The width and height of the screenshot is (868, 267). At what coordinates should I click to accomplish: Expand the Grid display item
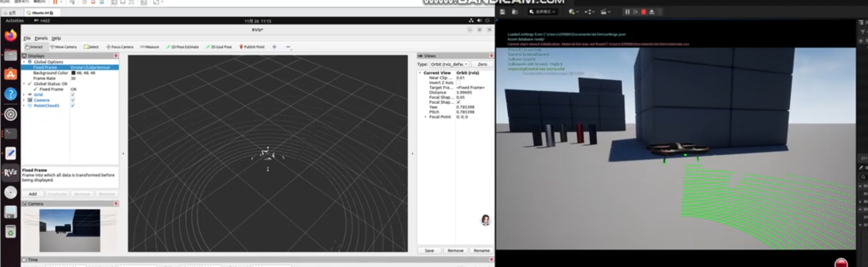24,94
